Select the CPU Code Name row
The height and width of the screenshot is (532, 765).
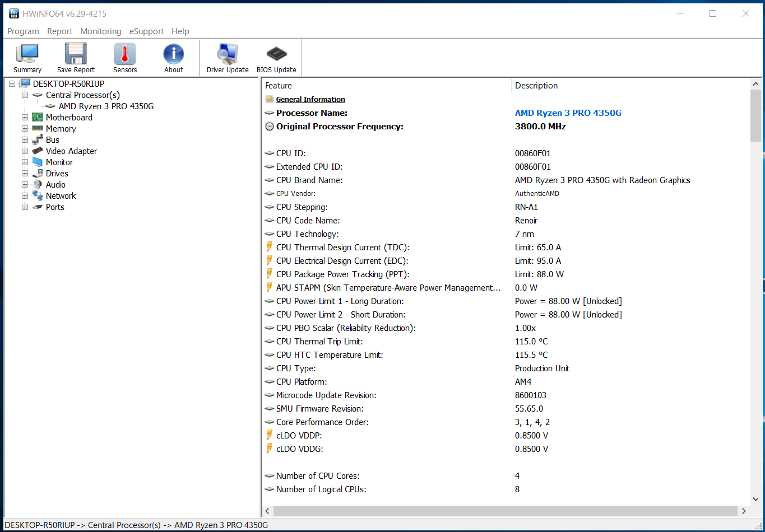(x=506, y=220)
